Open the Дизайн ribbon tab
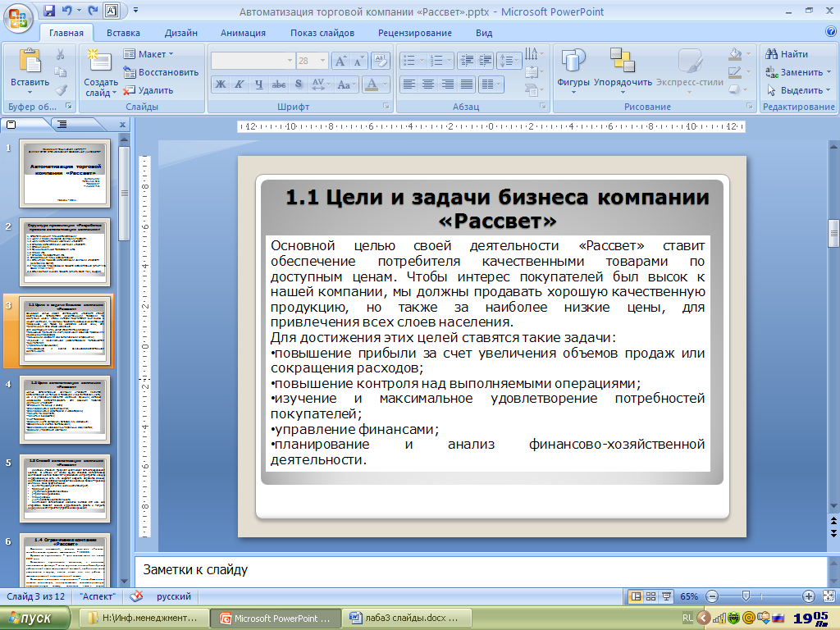Screen dimensions: 840x630 coord(181,33)
